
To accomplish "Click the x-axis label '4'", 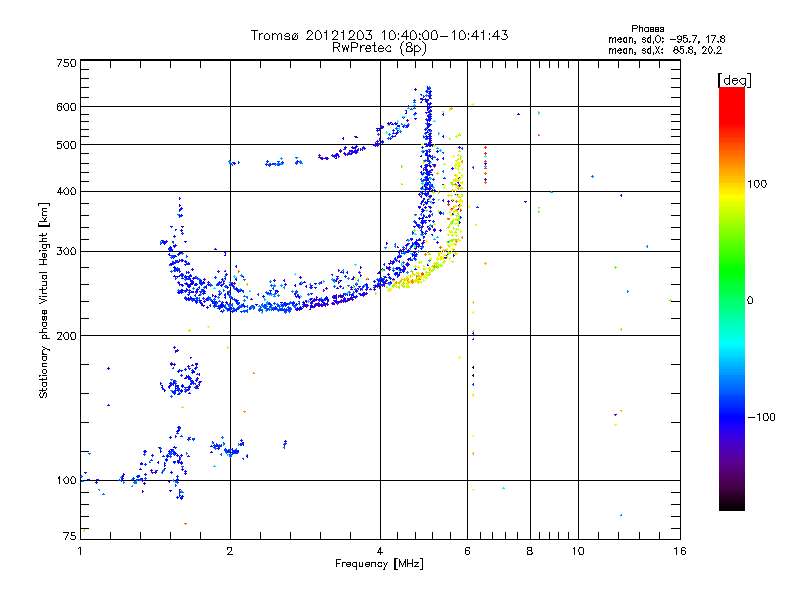I will pyautogui.click(x=380, y=551).
